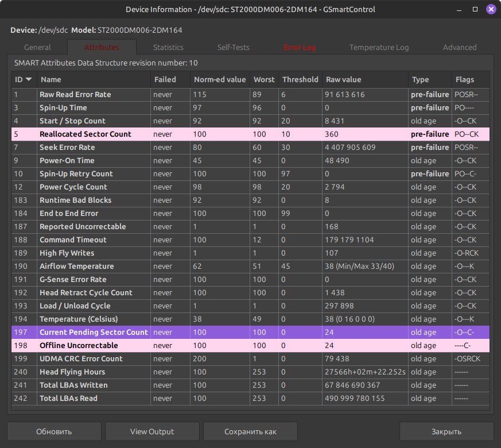Select the Head Retract Cycle Count row

pos(250,292)
